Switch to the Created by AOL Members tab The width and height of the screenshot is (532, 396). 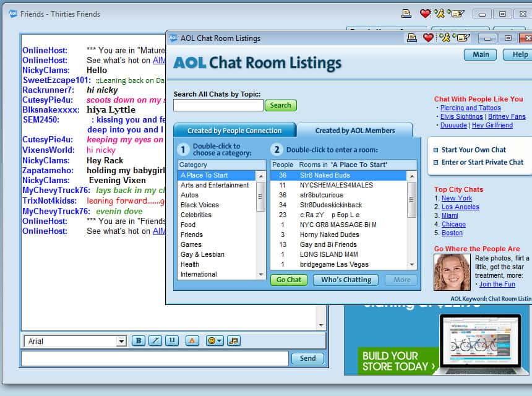[356, 130]
